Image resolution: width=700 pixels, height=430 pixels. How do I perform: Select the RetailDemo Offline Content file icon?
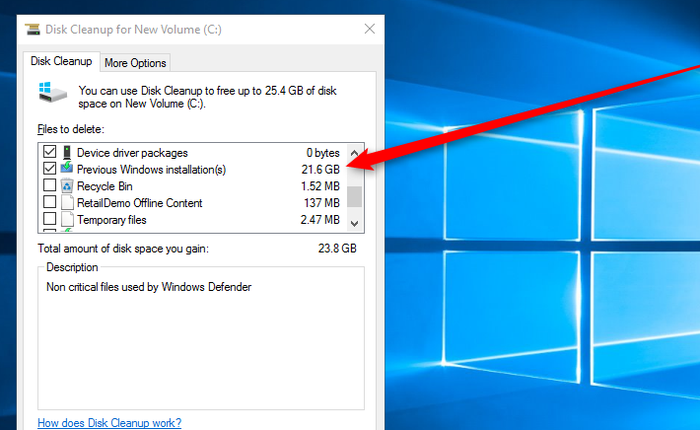pyautogui.click(x=67, y=203)
